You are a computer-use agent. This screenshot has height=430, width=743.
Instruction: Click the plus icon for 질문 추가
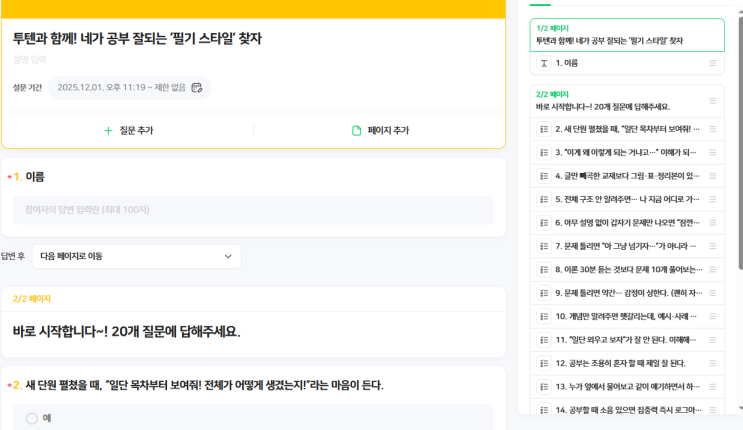[x=108, y=131]
